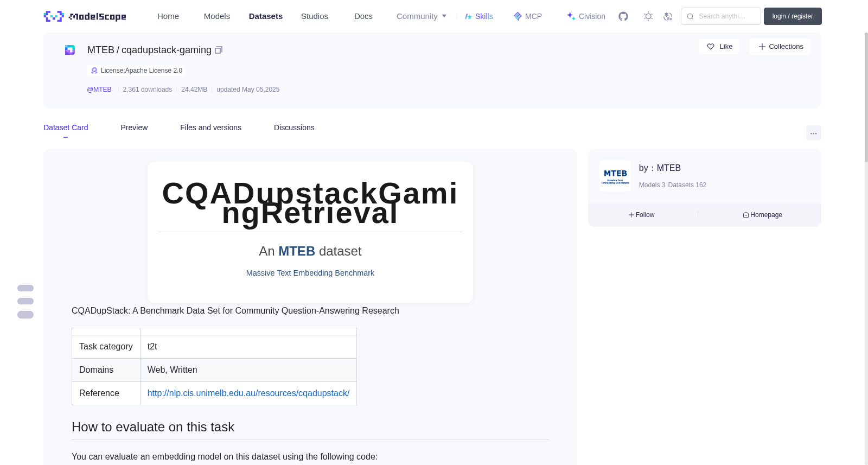Open the Datasets section
This screenshot has height=465, width=868.
coord(266,16)
